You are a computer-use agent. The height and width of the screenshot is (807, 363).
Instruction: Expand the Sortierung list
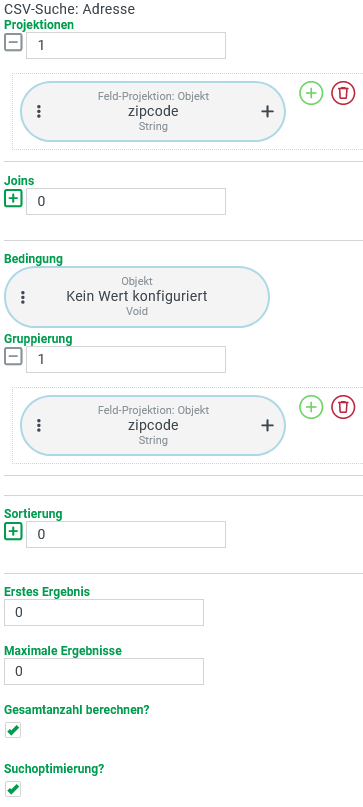tap(13, 531)
